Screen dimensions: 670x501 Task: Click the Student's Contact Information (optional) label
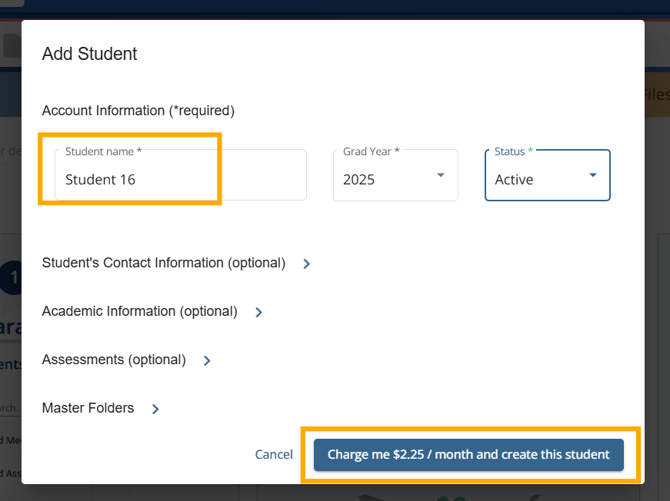(164, 263)
